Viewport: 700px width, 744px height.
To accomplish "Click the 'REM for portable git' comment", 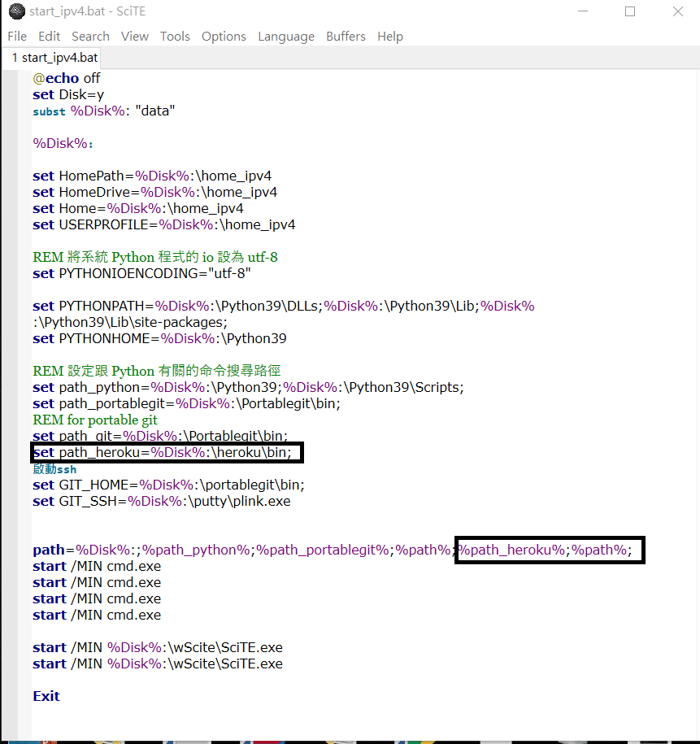I will coord(95,420).
